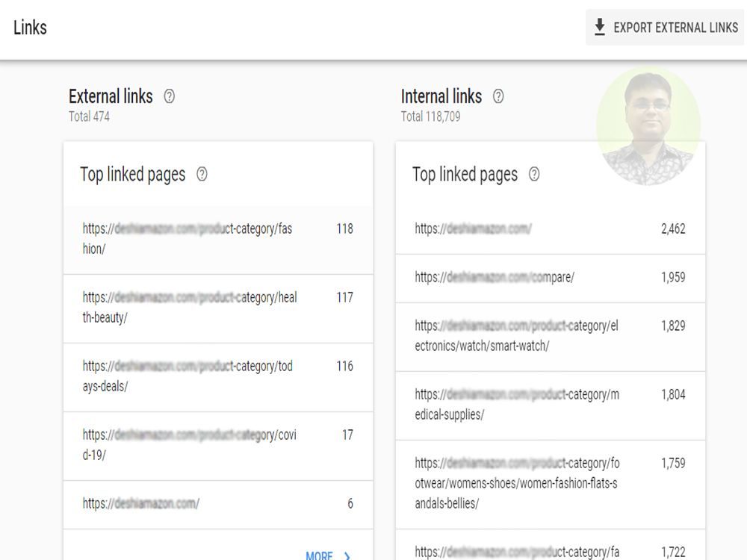
Task: Click help icon beside external Top linked pages
Action: point(202,174)
